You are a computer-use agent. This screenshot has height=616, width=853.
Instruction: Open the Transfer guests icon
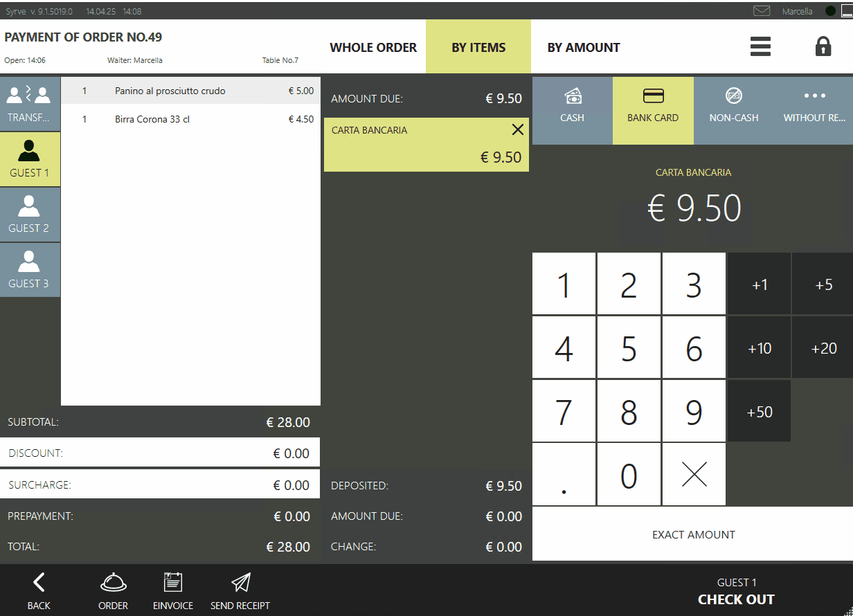point(30,104)
